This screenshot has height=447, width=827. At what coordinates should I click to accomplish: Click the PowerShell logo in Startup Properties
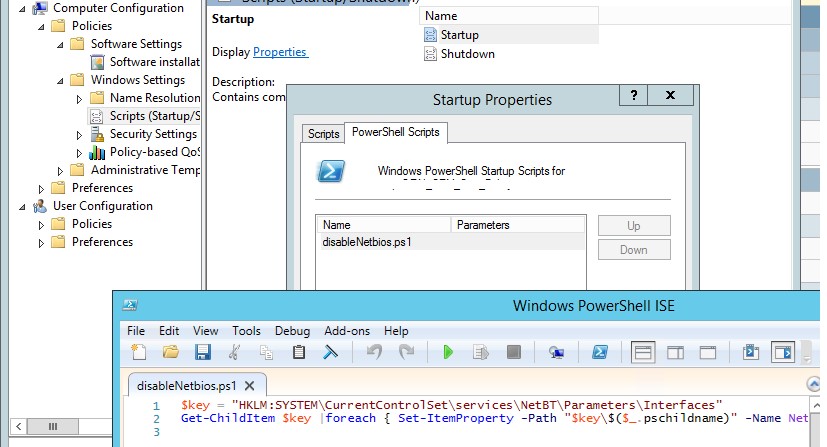pos(331,171)
